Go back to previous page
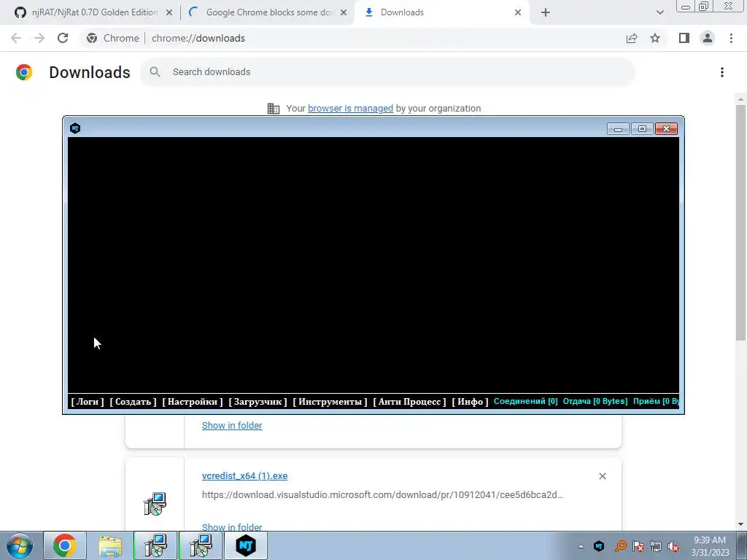The image size is (747, 560). (16, 38)
